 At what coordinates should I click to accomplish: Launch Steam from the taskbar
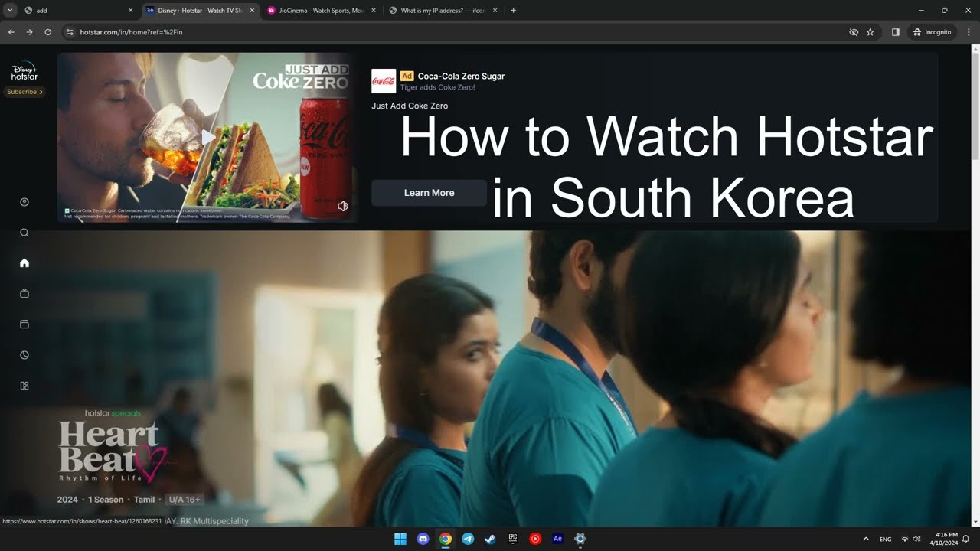pos(490,539)
